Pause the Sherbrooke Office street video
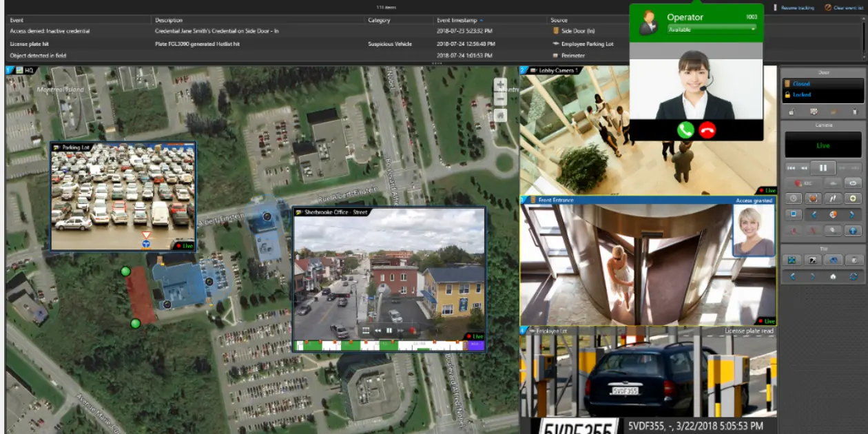The width and height of the screenshot is (868, 434). (x=389, y=331)
